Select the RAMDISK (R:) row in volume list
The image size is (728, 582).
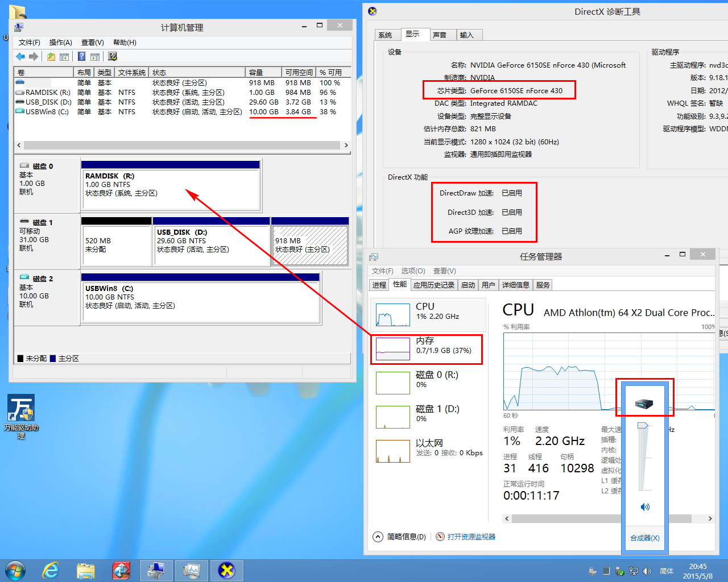[x=182, y=92]
